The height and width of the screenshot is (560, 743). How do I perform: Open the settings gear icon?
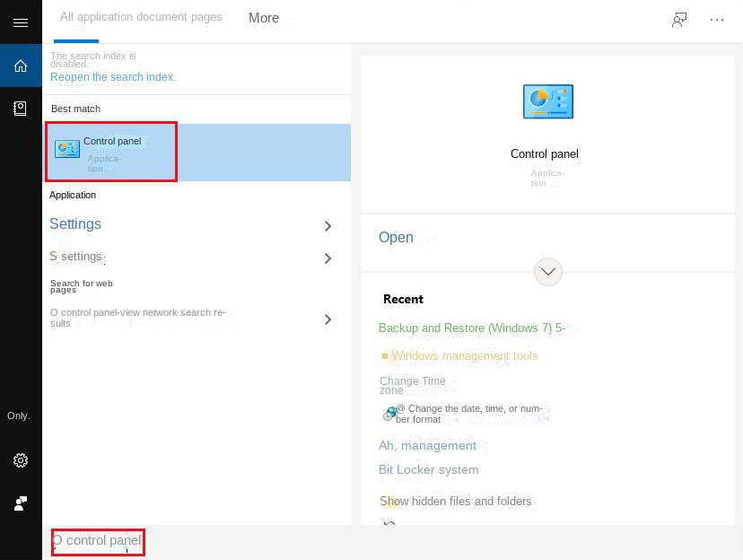coord(20,460)
